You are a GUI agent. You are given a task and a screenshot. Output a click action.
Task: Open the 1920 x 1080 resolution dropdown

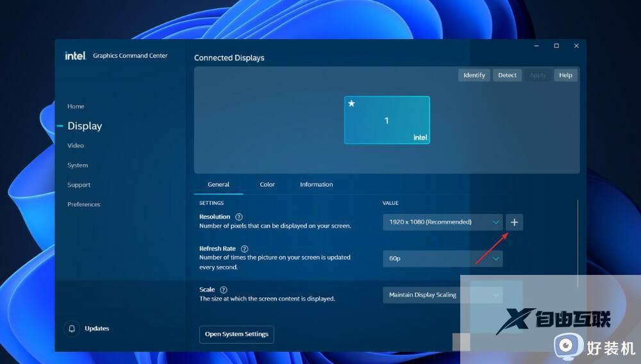coord(443,222)
